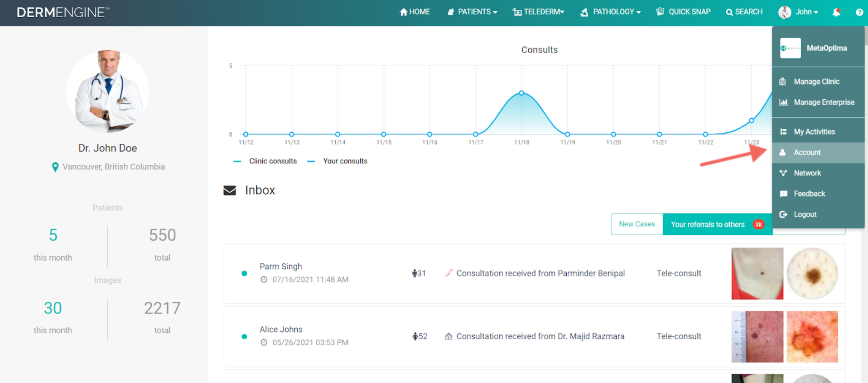Open Alice Johns consultation case
This screenshot has height=383, width=868.
[535, 337]
